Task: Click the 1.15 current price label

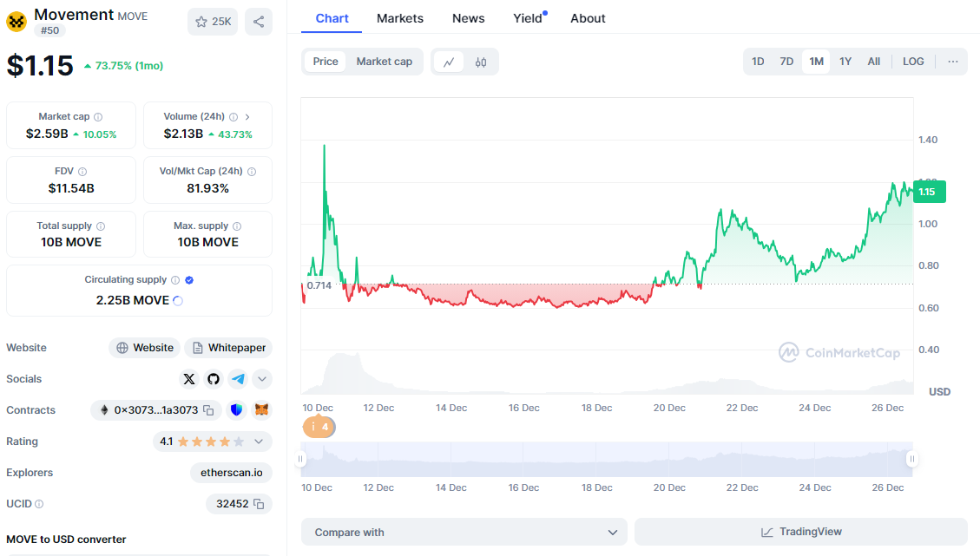Action: click(x=930, y=192)
